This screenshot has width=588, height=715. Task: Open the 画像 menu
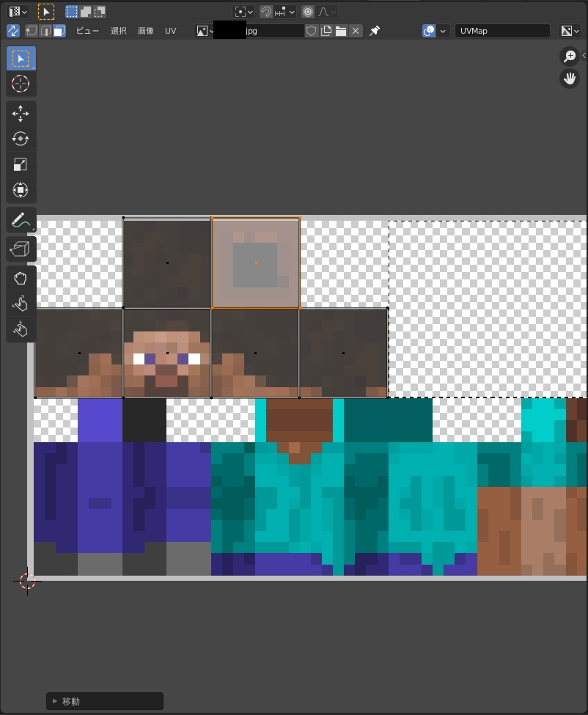(146, 31)
